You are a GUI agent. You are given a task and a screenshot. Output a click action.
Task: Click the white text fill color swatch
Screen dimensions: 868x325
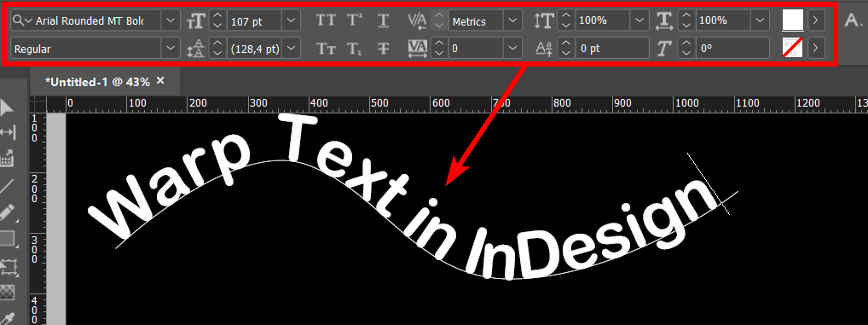click(793, 21)
